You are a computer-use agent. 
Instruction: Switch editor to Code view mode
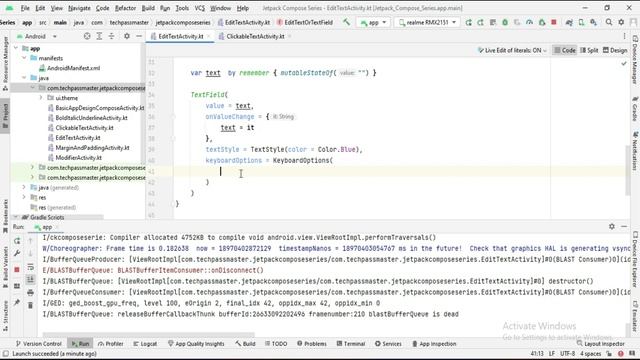coord(564,50)
